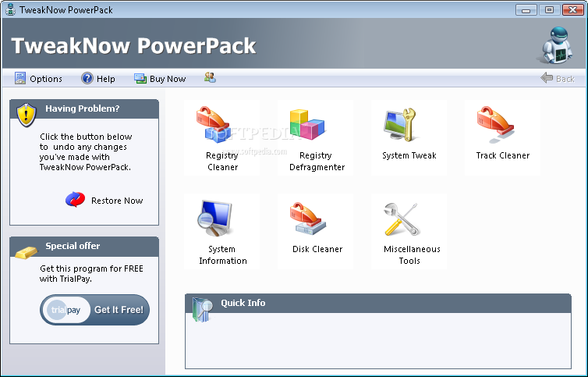Click Buy Now in the toolbar
588x377 pixels.
[160, 79]
